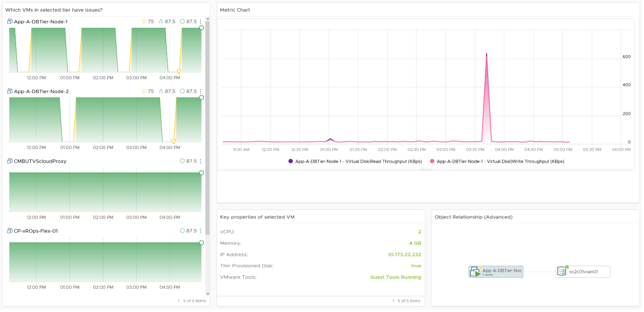Screen dimensions: 644x312
Task: Click the metric chart resize handle below the legend
Action: 426,170
